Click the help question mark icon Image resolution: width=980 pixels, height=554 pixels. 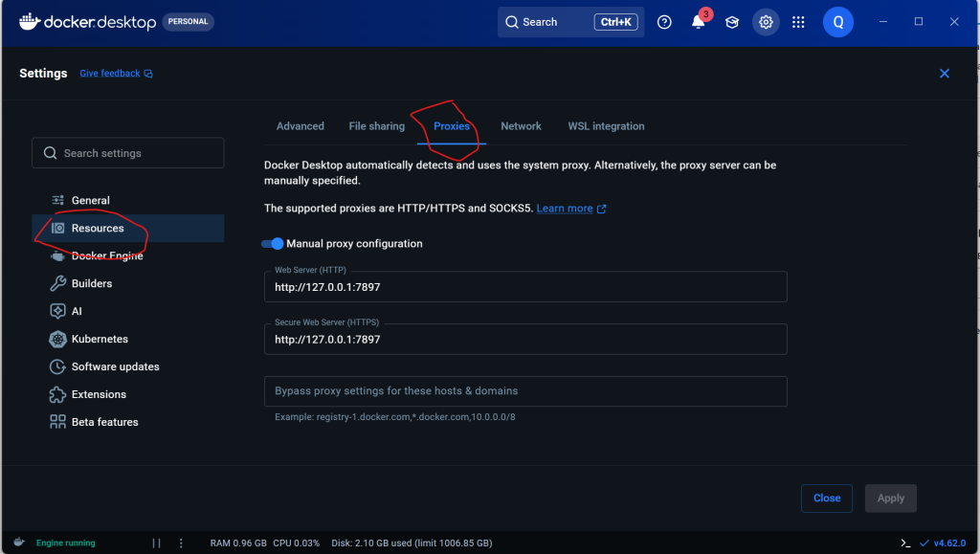pos(665,22)
